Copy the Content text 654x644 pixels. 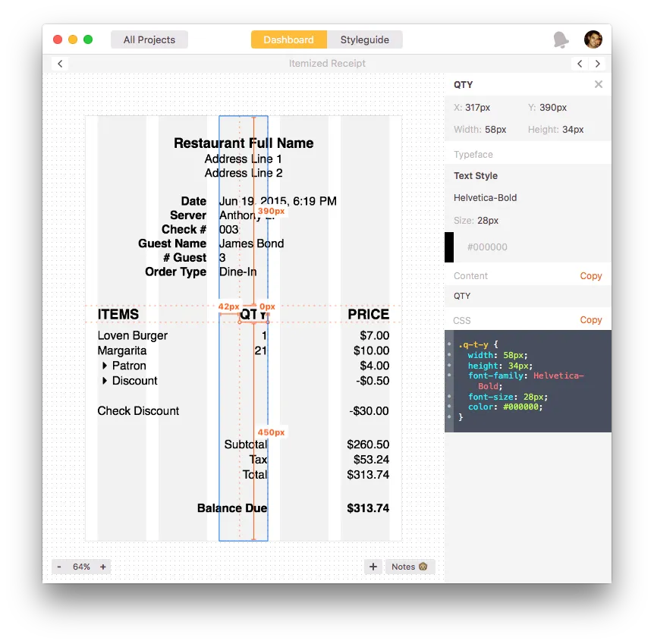pos(590,275)
